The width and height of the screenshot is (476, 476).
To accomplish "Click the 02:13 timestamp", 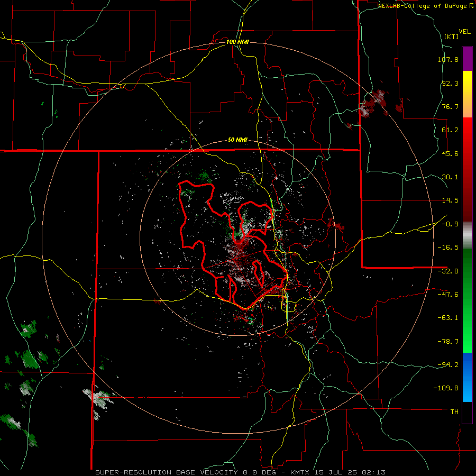I will [374, 472].
